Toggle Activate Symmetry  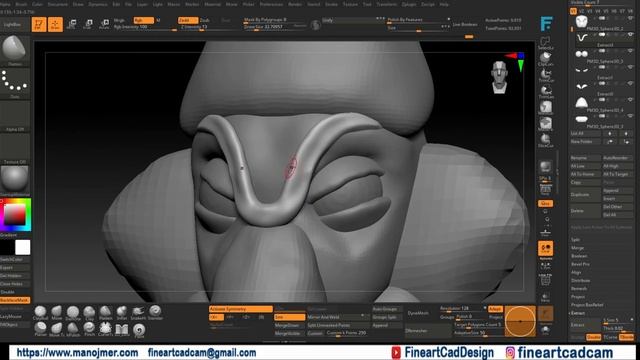click(240, 309)
